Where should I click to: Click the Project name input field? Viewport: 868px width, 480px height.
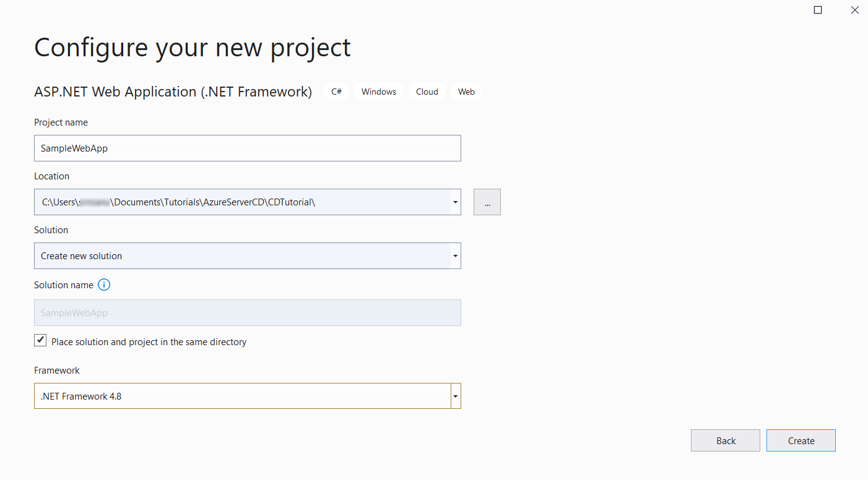point(248,148)
